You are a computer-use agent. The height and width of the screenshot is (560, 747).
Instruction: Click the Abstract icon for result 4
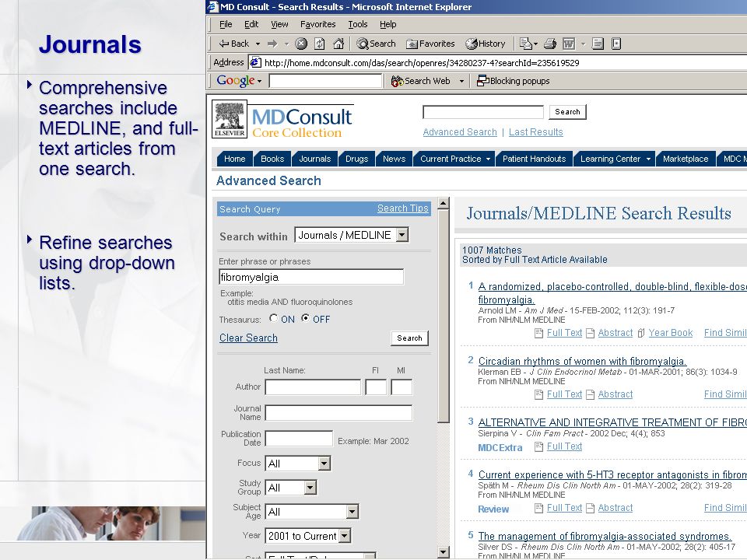(591, 508)
